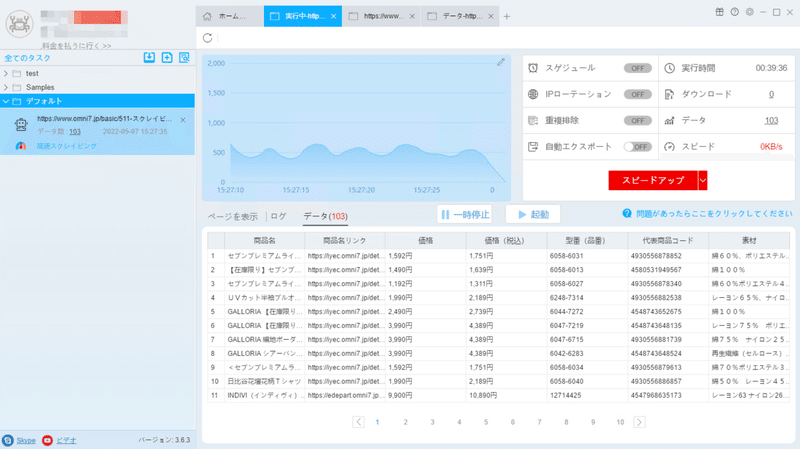Screen dimensions: 800x449
Task: Click the 高速スクレイピング rocket icon
Action: tap(21, 146)
